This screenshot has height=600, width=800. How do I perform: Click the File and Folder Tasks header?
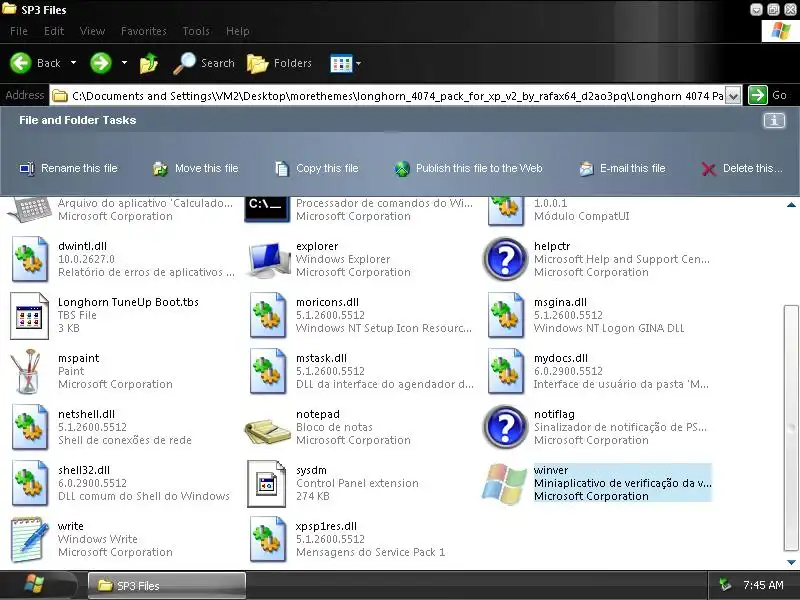(x=78, y=120)
